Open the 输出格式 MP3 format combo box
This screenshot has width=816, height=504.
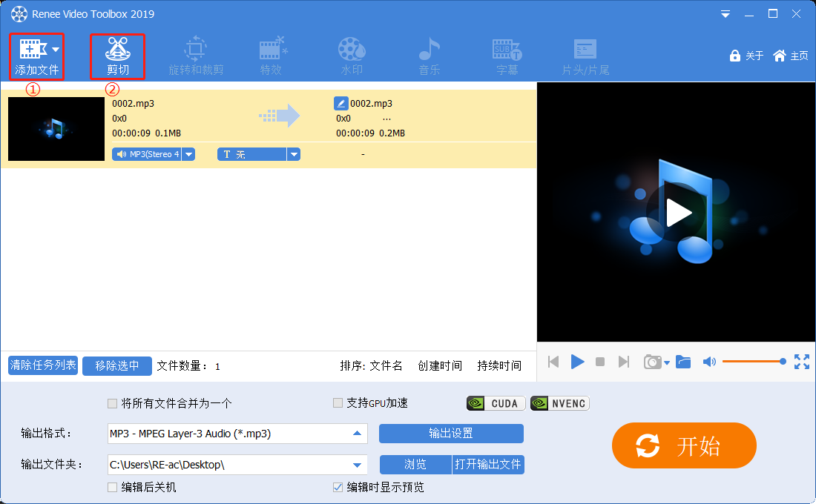(x=237, y=434)
